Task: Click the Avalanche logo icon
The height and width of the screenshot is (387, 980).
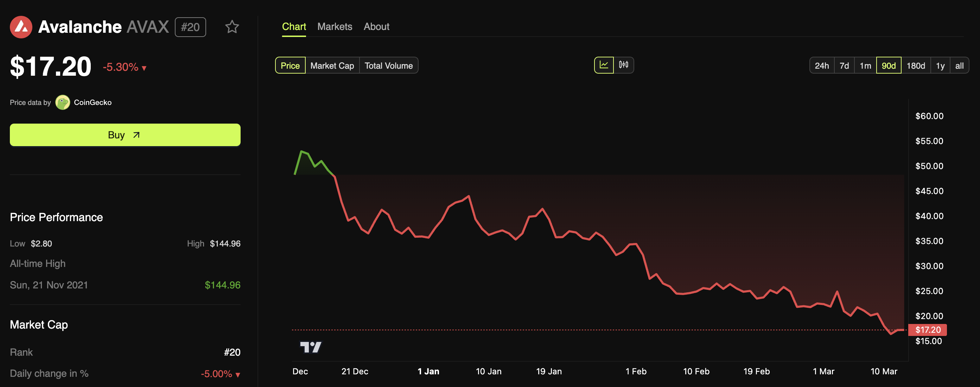Action: pyautogui.click(x=21, y=27)
